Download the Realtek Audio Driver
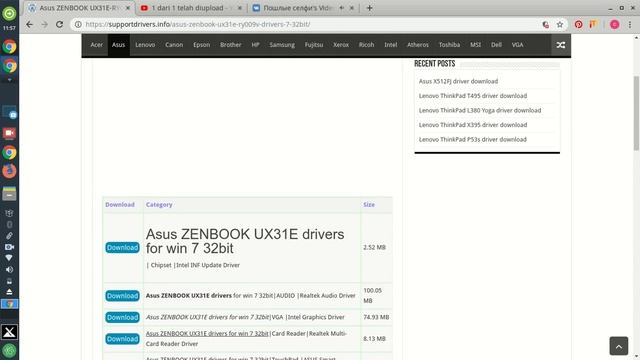 coord(122,296)
